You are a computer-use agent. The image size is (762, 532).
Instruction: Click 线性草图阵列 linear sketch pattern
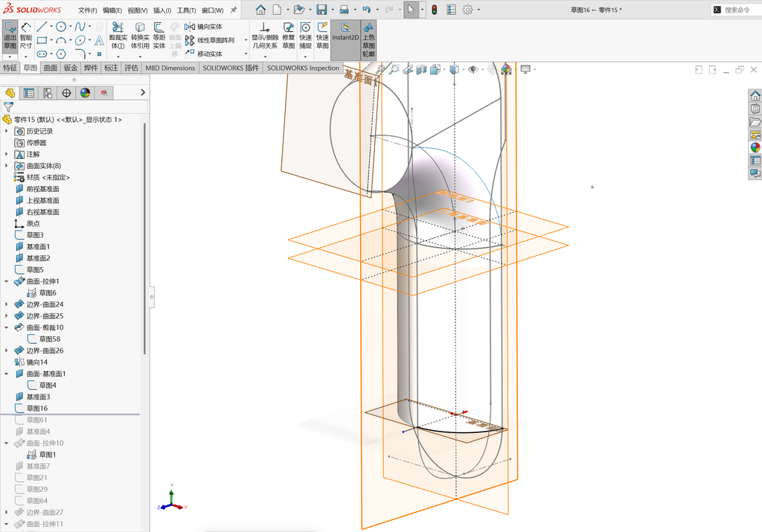210,40
